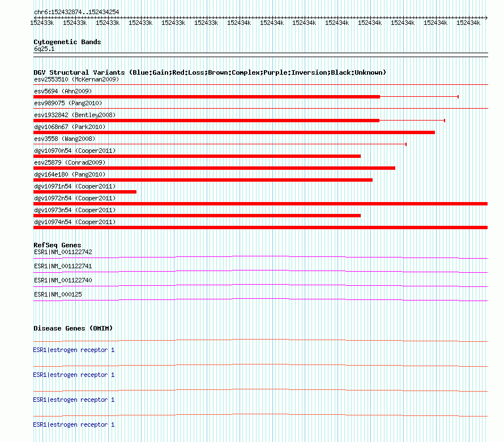Open the topmost ESR1|estrogen receptor 1 link
The height and width of the screenshot is (442, 504).
[74, 350]
